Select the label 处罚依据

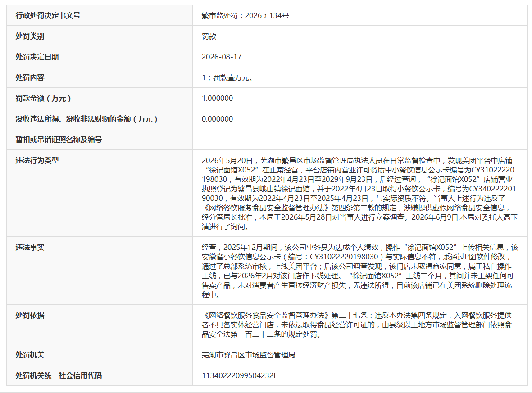[x=30, y=316]
